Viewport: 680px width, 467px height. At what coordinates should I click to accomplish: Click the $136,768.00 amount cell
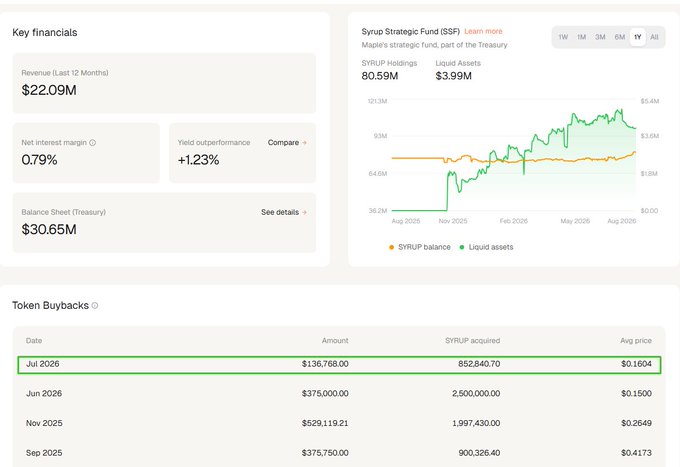coord(325,364)
